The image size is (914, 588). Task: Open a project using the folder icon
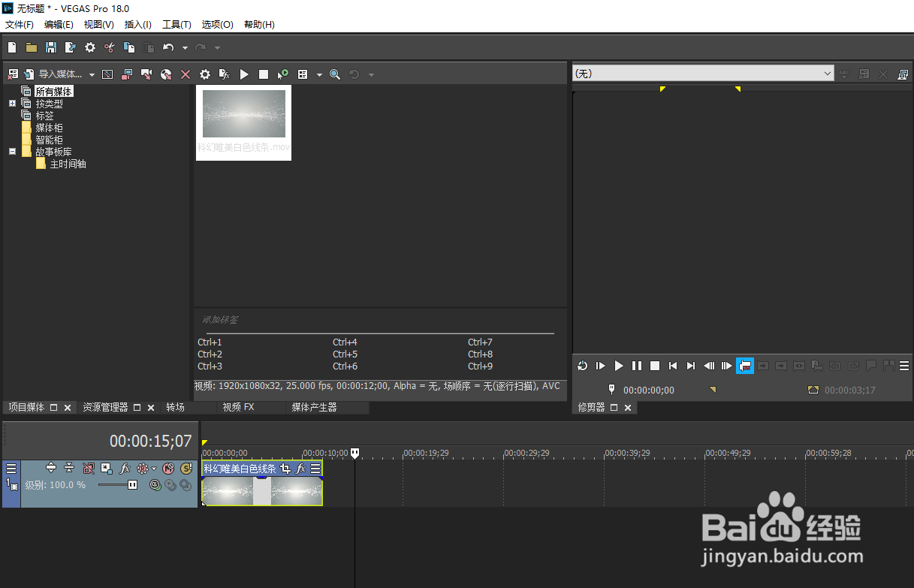click(x=32, y=47)
